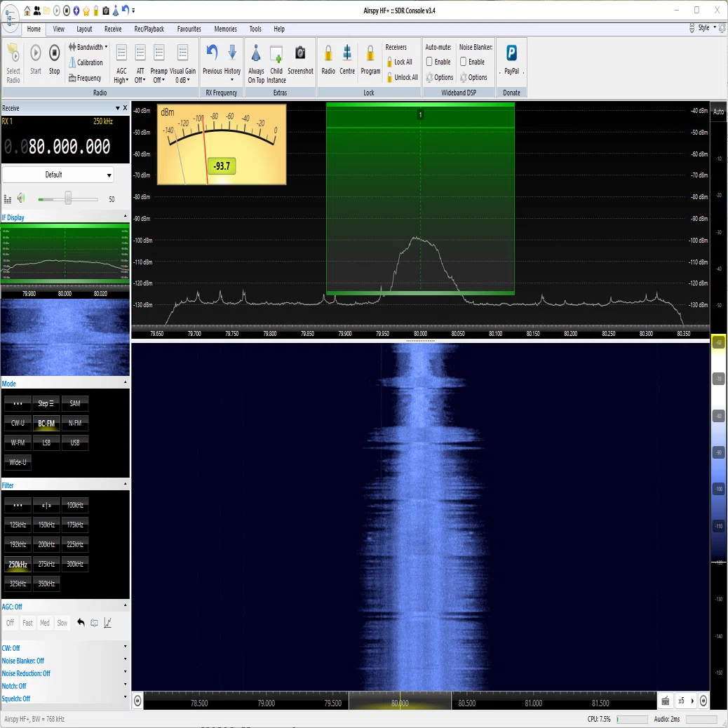The width and height of the screenshot is (728, 728).
Task: Click the Select Radio icon
Action: click(13, 64)
